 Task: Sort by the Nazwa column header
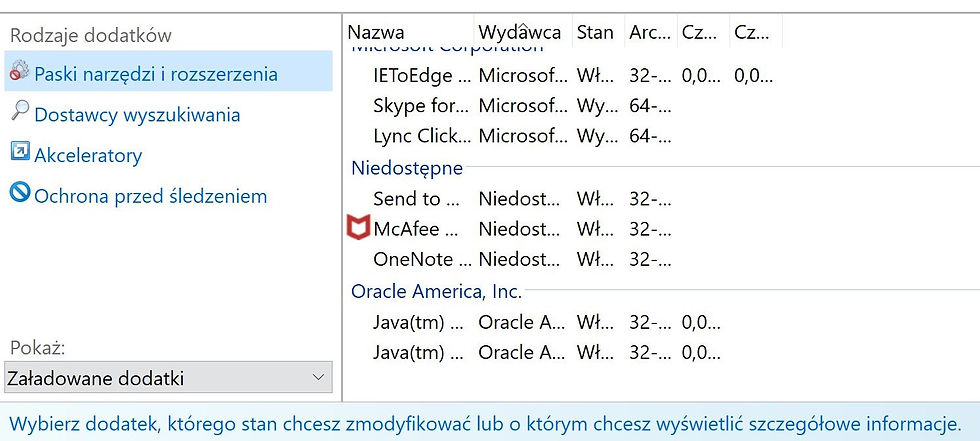[408, 32]
